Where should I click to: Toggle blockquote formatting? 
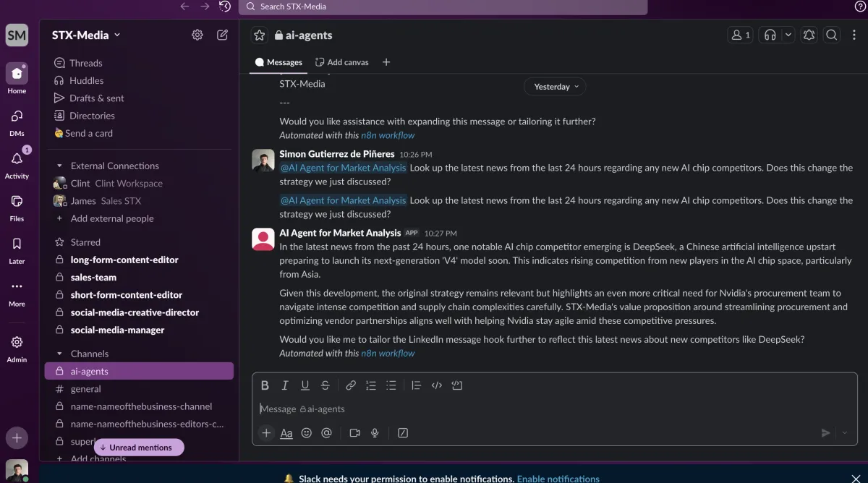(416, 385)
